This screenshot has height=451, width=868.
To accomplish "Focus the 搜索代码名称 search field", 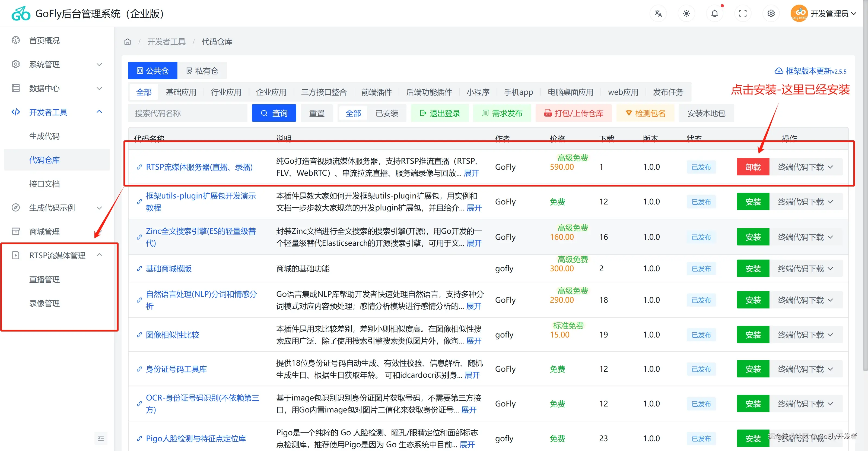I will pos(187,113).
